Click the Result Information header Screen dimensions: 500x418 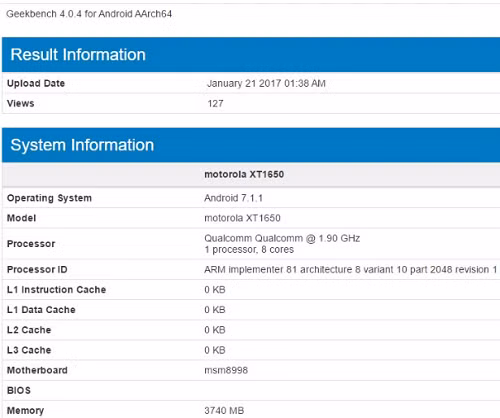click(x=78, y=55)
